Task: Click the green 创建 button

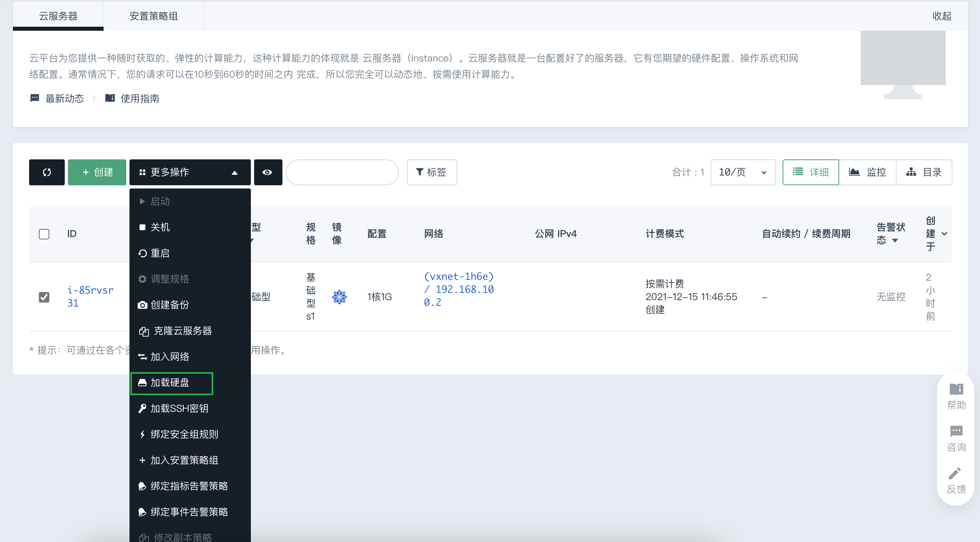Action: point(97,172)
